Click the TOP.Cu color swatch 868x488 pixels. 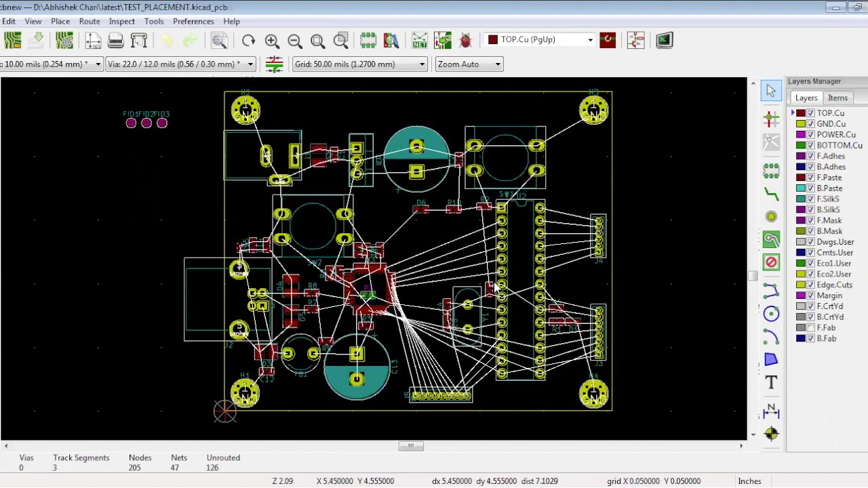coord(801,113)
